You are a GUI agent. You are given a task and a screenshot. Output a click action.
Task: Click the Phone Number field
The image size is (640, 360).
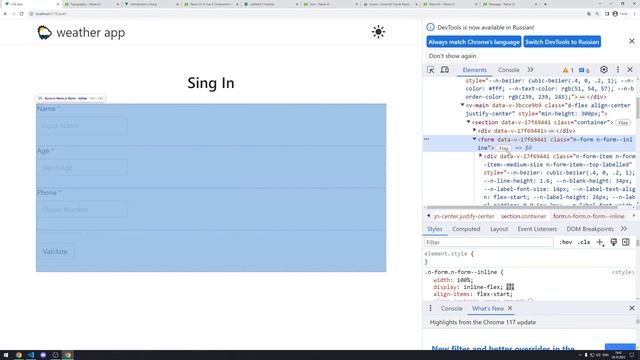[82, 210]
